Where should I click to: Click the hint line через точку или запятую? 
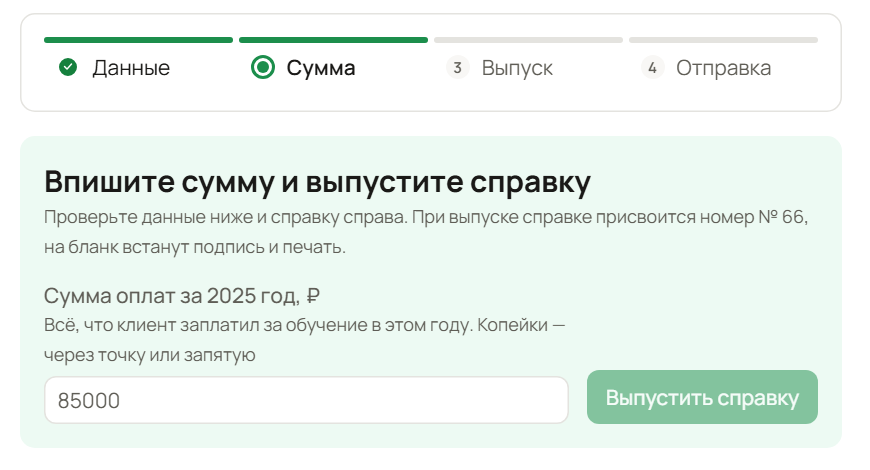pyautogui.click(x=150, y=355)
